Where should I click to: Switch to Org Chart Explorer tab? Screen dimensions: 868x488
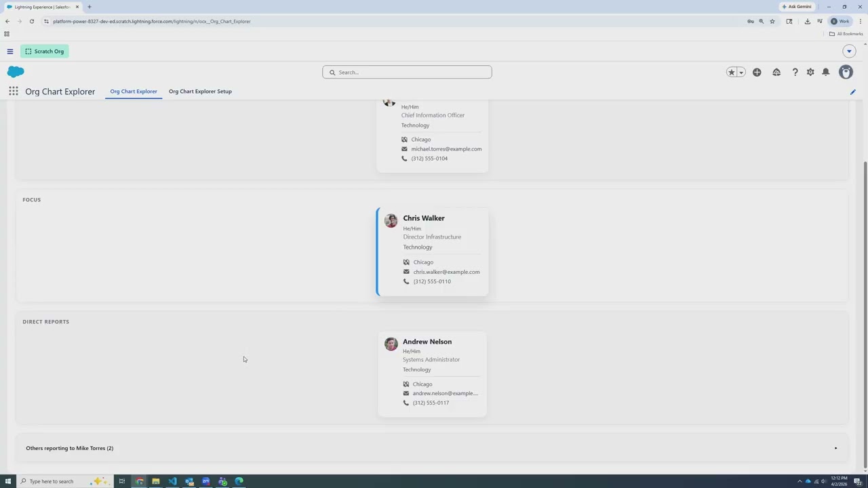pos(134,91)
